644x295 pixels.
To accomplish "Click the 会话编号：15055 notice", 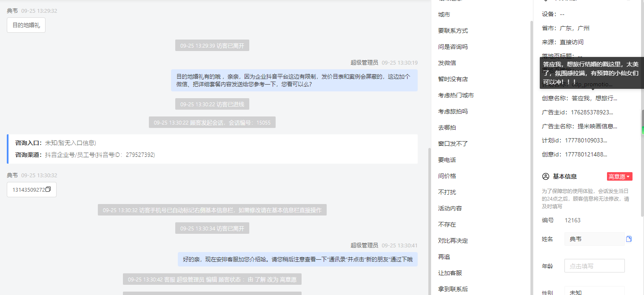I will tap(212, 122).
